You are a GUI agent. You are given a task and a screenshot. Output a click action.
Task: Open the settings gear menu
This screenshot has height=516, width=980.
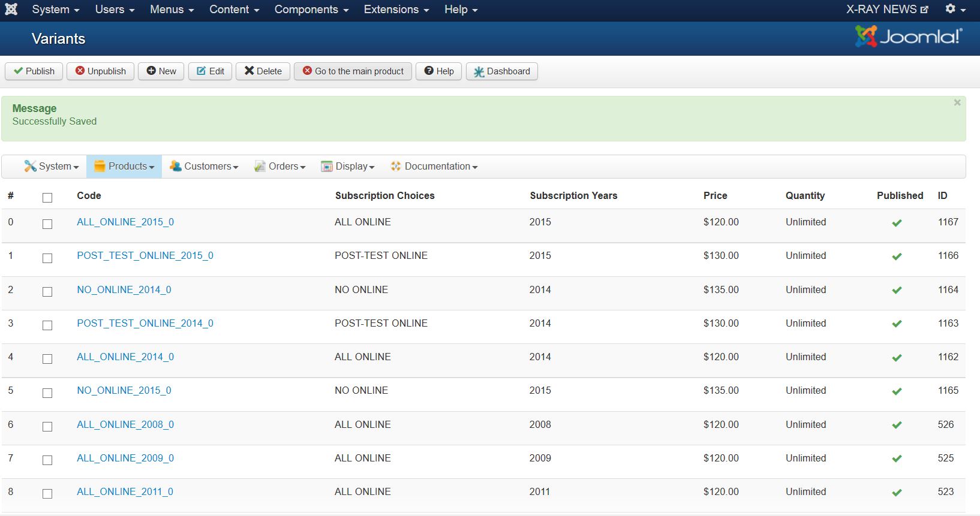pyautogui.click(x=955, y=10)
